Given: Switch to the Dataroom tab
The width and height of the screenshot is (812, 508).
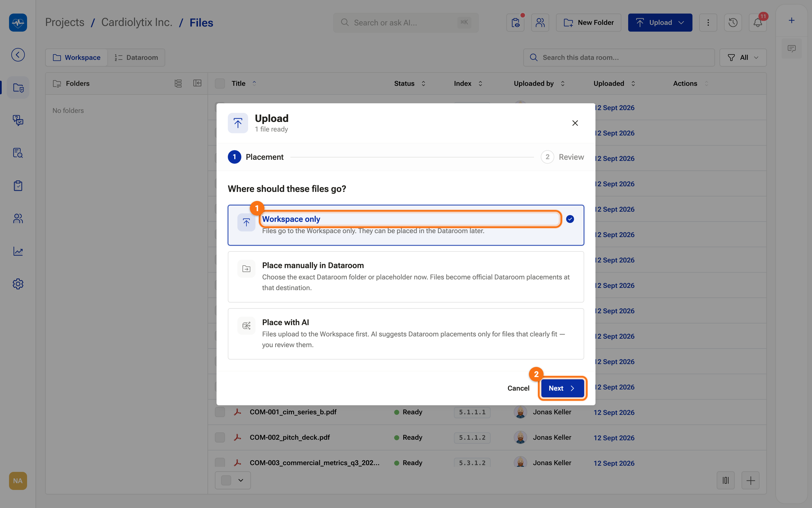Looking at the screenshot, I should (x=136, y=58).
